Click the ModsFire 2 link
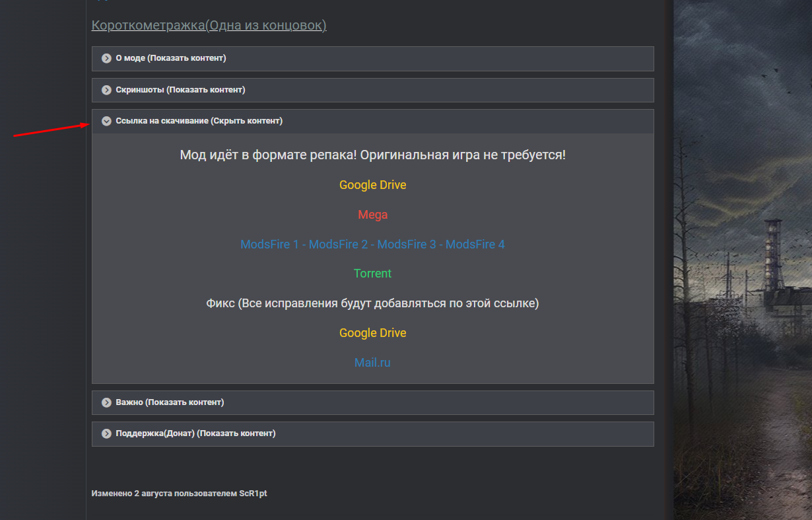The width and height of the screenshot is (812, 520). [338, 244]
